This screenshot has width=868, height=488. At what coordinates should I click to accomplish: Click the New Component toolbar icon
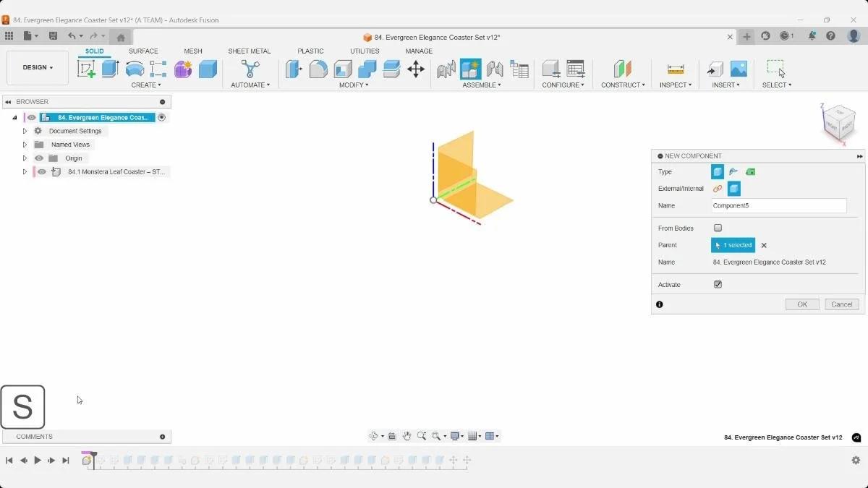(470, 69)
